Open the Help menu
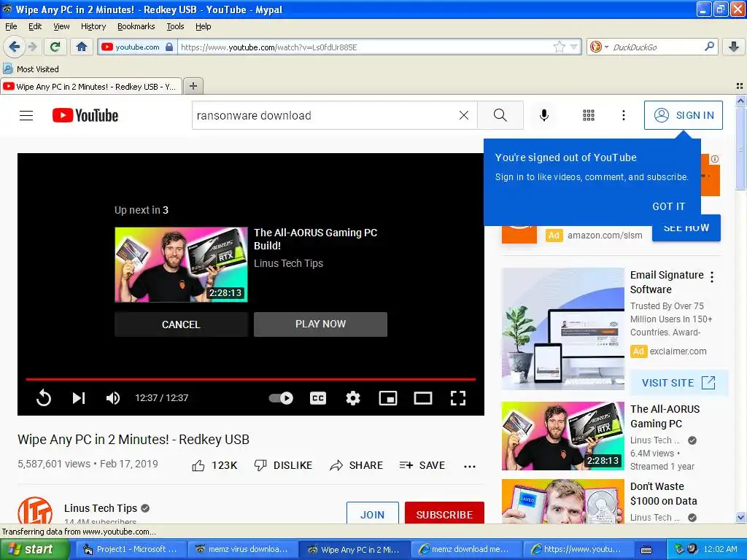 (204, 26)
